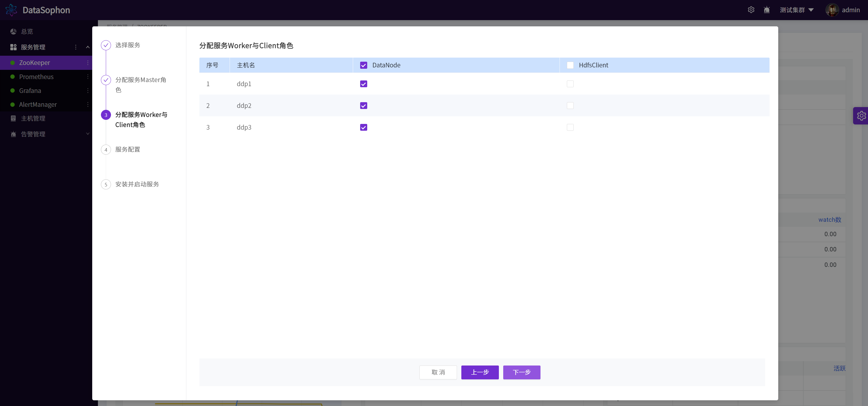
Task: Click the 上一步 previous button
Action: pos(480,372)
